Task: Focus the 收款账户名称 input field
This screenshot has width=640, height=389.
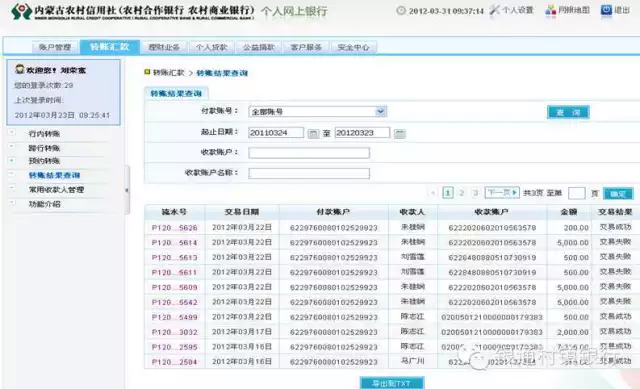Action: coord(309,173)
